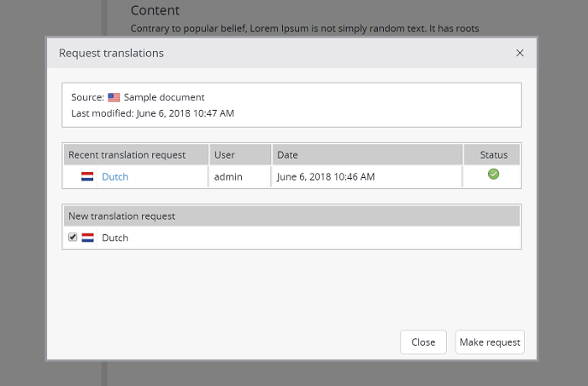Click the US flag icon beside Source
The width and height of the screenshot is (588, 386).
click(x=114, y=97)
